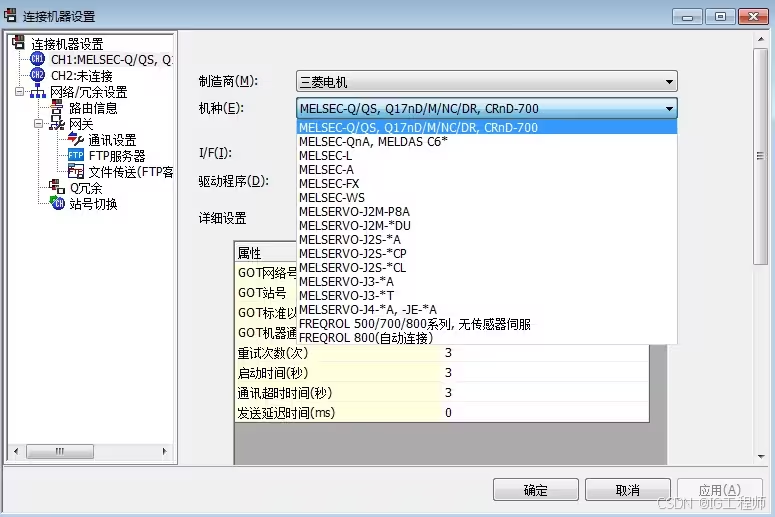Viewport: 775px width, 517px height.
Task: Click the 站号切换 station switch icon
Action: pos(57,203)
